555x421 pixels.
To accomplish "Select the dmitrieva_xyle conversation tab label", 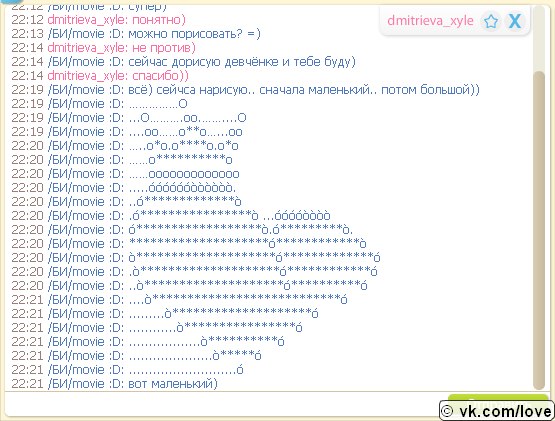I will 430,21.
